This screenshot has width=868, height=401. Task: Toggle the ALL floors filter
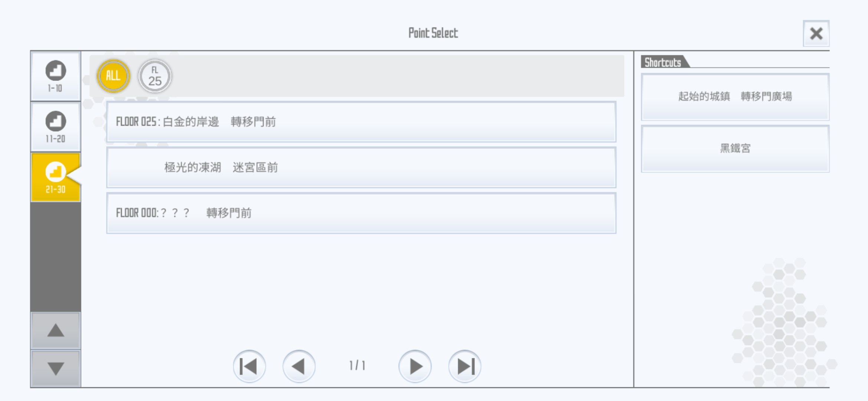(114, 76)
